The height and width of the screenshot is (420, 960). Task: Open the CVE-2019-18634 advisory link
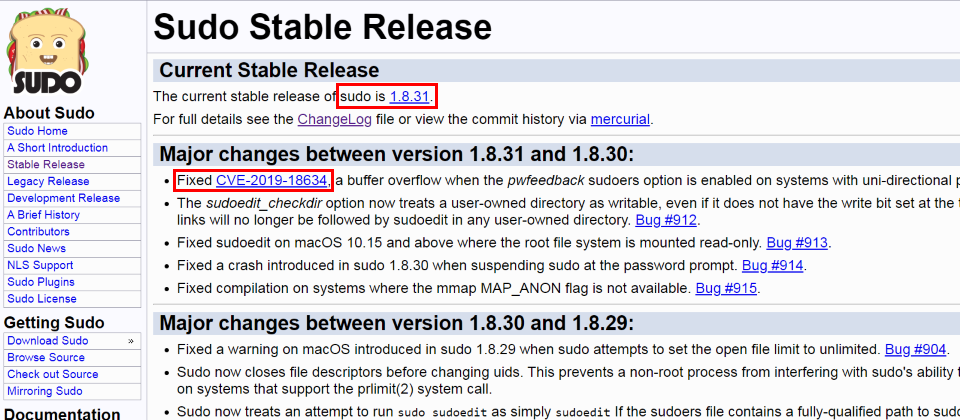(271, 181)
